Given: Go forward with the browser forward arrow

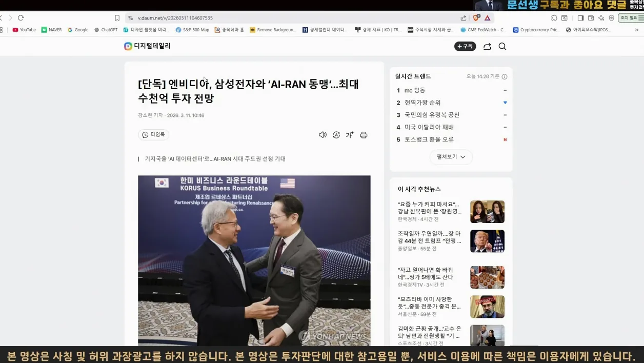Looking at the screenshot, I should [10, 18].
